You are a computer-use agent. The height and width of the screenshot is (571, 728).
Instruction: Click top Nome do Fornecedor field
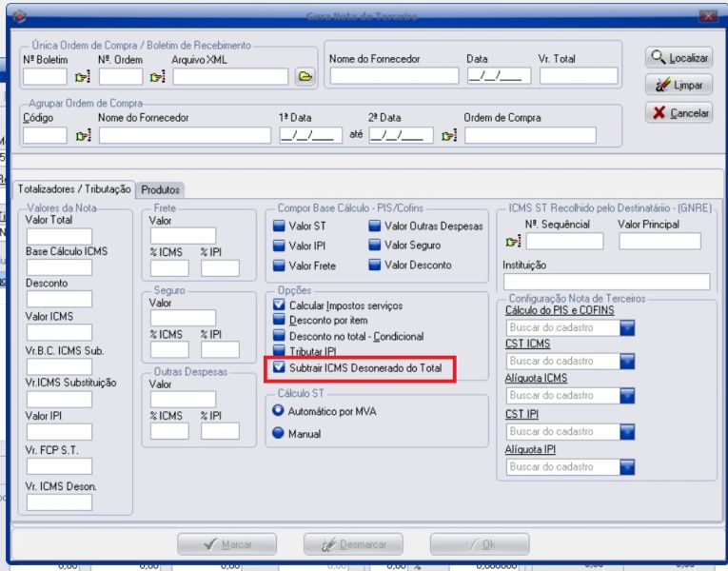(394, 76)
